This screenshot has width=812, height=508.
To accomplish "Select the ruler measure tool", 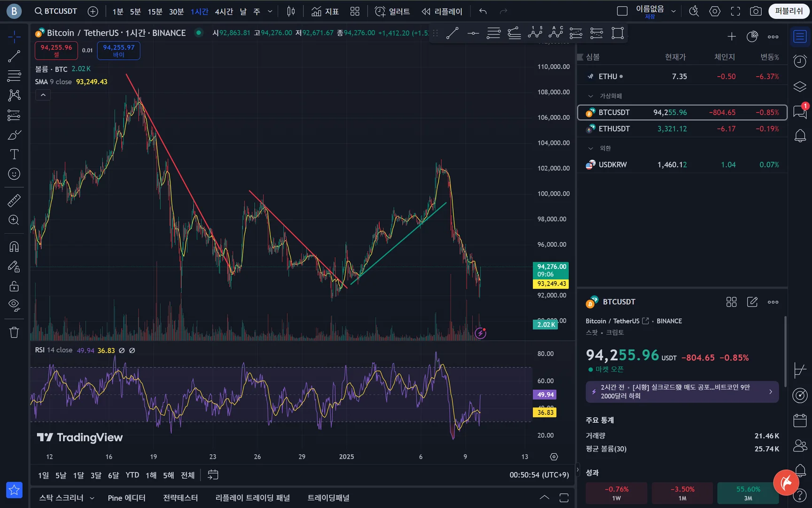I will tap(14, 201).
